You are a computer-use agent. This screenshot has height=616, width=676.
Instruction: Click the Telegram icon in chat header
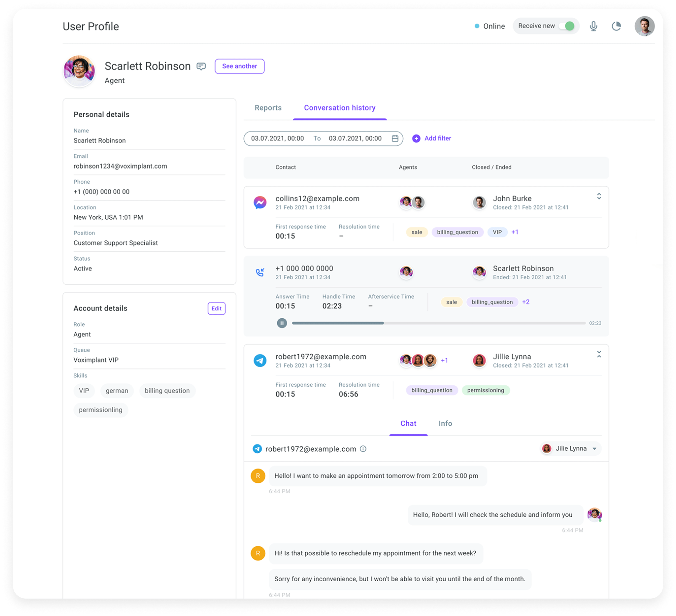click(x=257, y=449)
